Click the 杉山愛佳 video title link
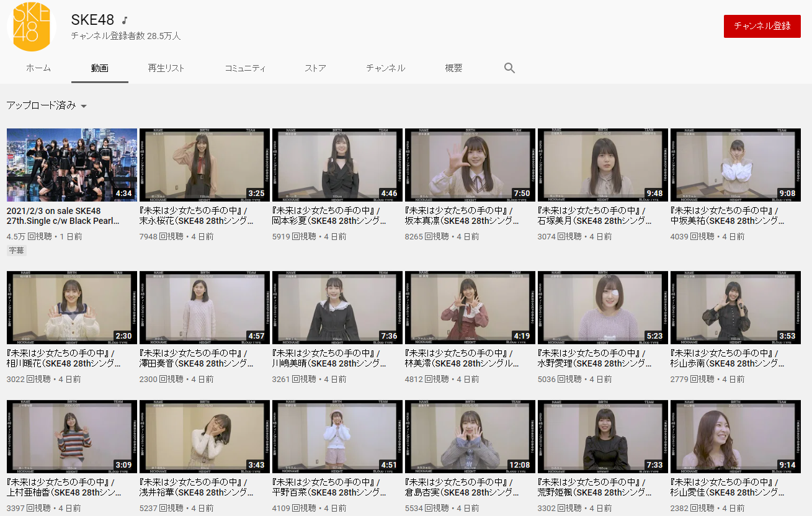This screenshot has height=516, width=812. (x=728, y=487)
